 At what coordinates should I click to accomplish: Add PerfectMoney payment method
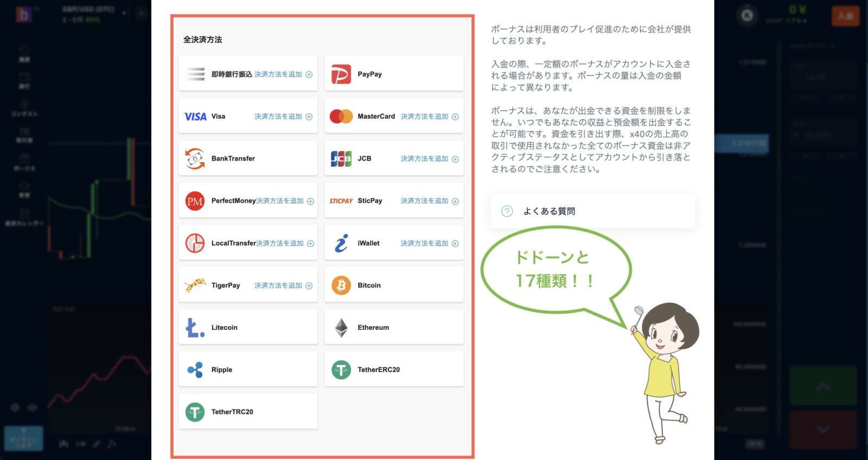tap(280, 201)
